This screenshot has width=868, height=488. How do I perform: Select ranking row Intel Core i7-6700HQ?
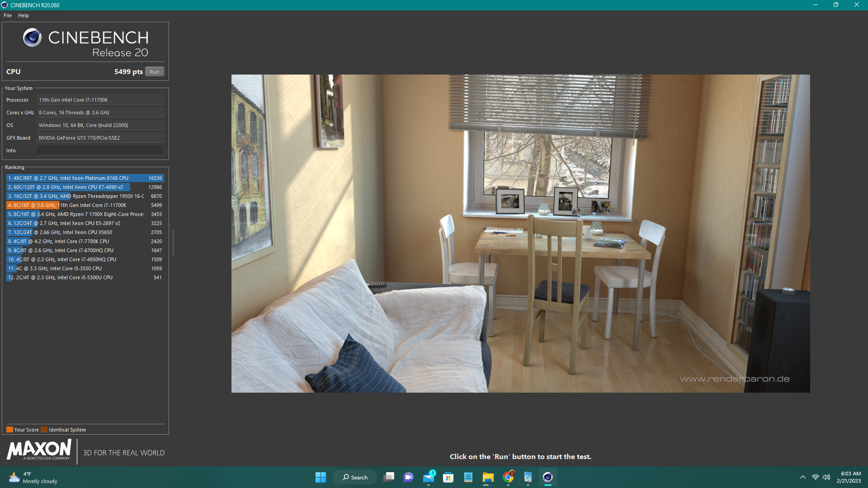tap(85, 250)
